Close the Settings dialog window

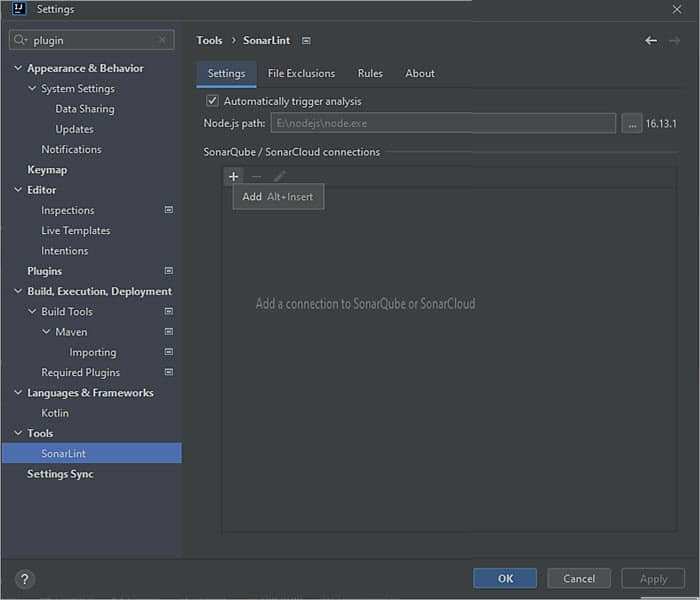677,9
